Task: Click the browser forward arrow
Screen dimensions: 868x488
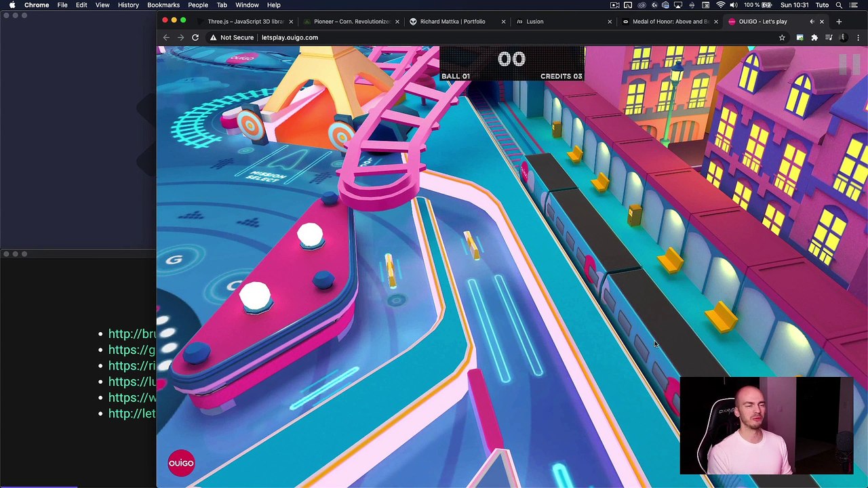Action: pos(180,37)
